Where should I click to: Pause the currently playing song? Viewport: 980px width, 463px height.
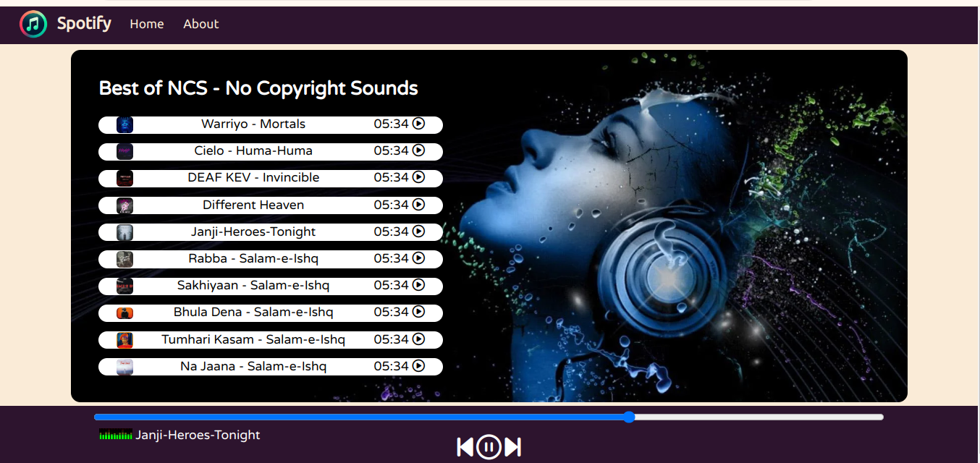coord(489,447)
